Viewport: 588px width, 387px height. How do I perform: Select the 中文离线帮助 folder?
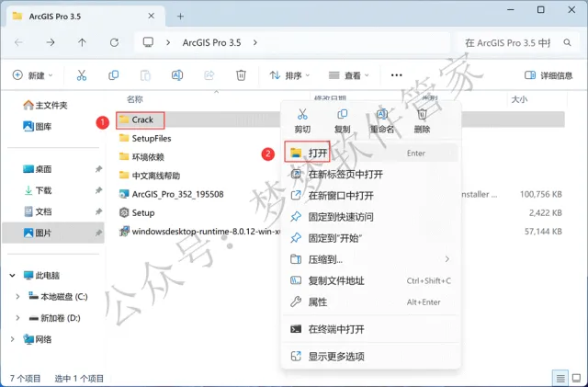click(150, 176)
